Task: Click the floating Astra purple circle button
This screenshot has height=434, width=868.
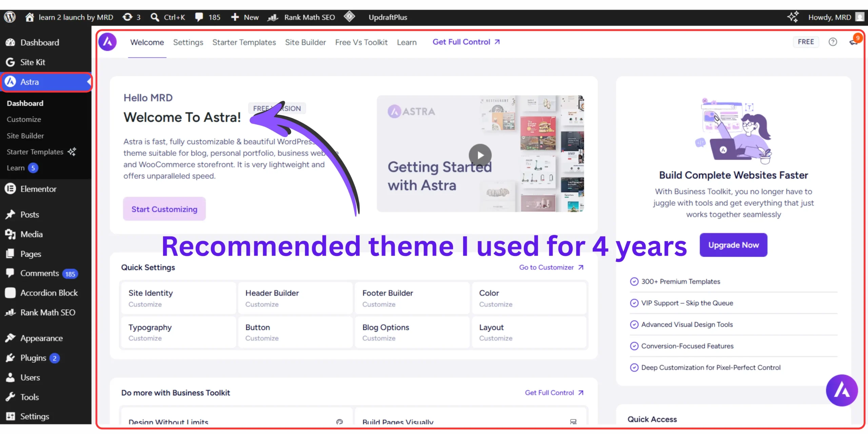Action: pyautogui.click(x=842, y=390)
